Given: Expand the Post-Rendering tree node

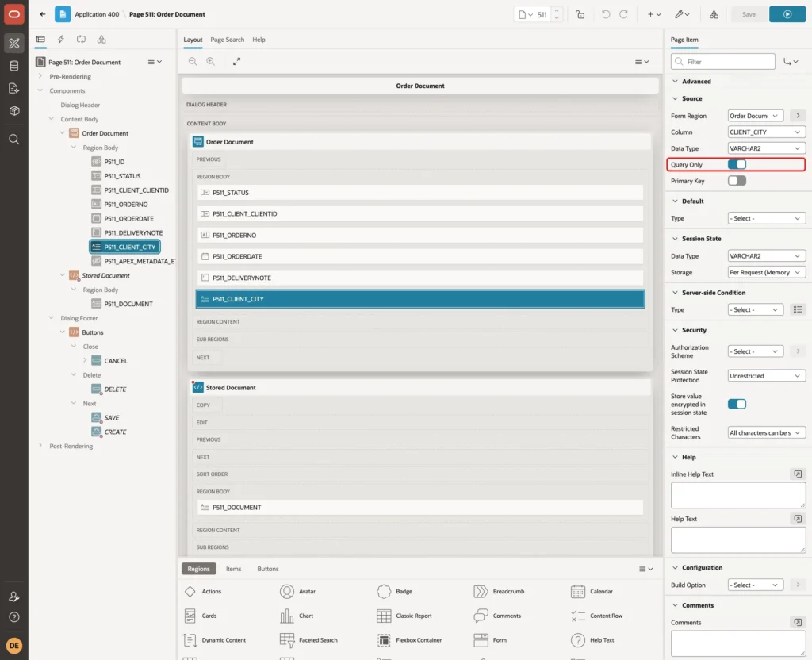Looking at the screenshot, I should coord(40,446).
